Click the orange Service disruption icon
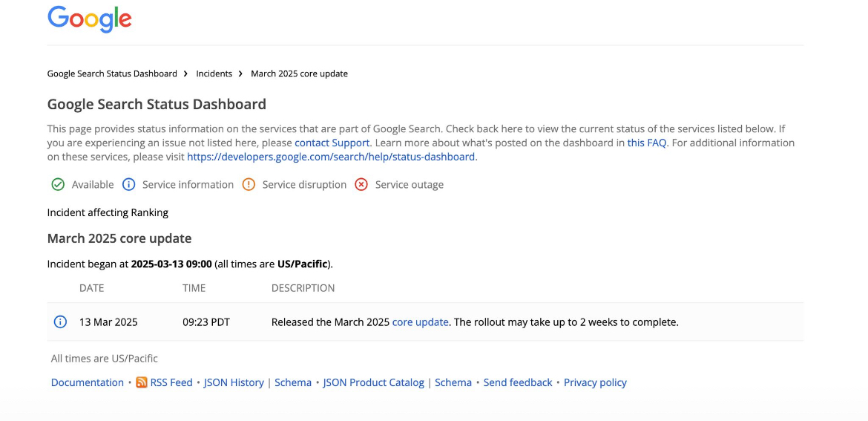 pyautogui.click(x=249, y=184)
